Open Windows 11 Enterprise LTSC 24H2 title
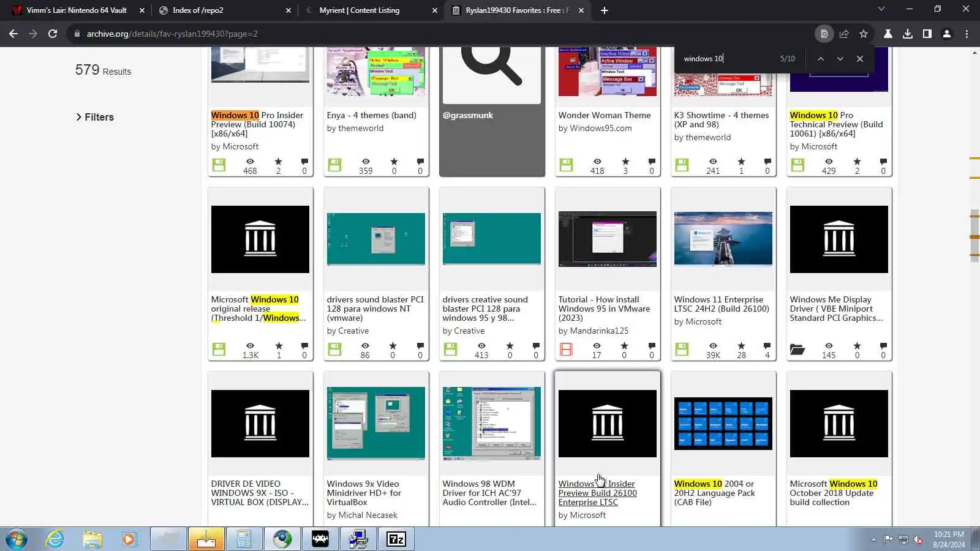This screenshot has height=551, width=980. point(722,304)
